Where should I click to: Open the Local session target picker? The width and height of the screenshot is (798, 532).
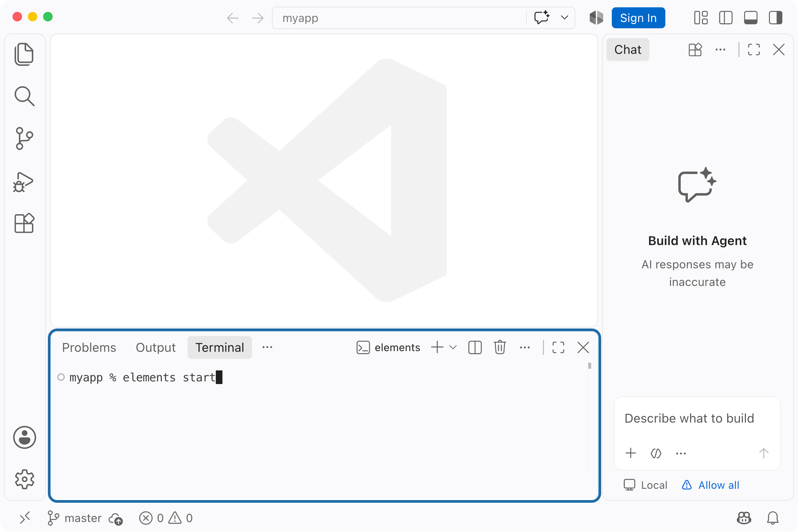[645, 485]
